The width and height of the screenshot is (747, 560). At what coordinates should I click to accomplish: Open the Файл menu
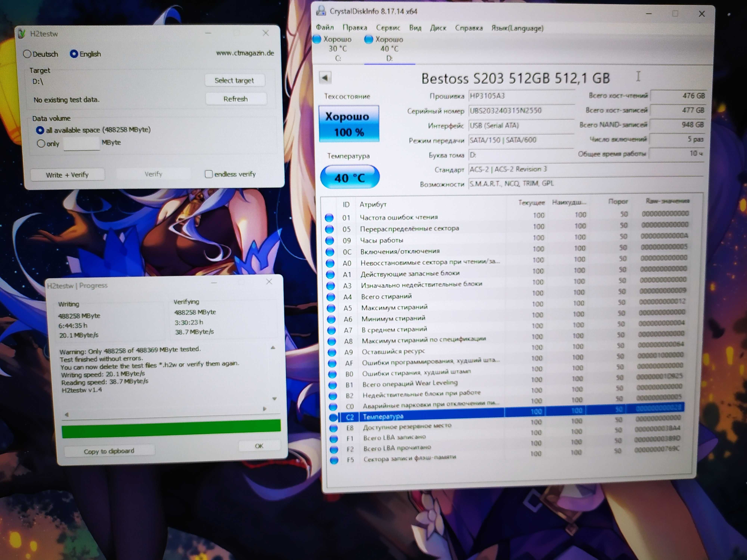tap(325, 27)
